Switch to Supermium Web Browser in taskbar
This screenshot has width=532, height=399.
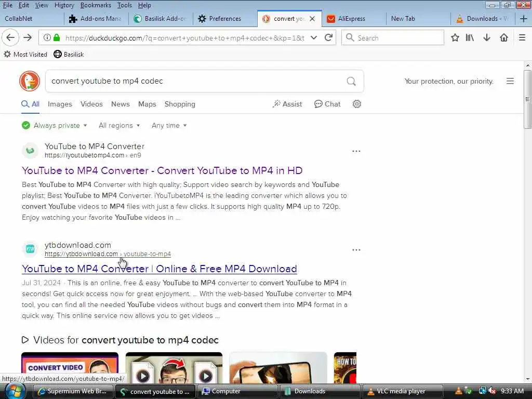pyautogui.click(x=73, y=391)
